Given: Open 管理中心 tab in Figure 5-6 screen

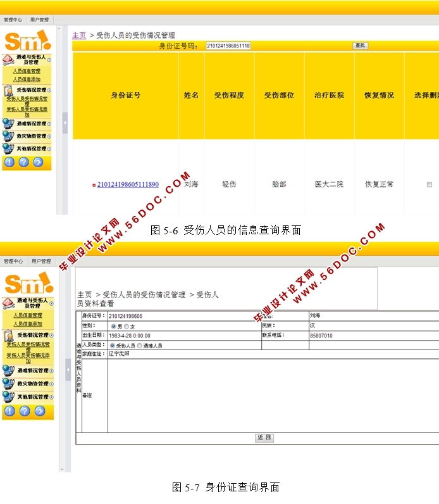Looking at the screenshot, I should (13, 20).
